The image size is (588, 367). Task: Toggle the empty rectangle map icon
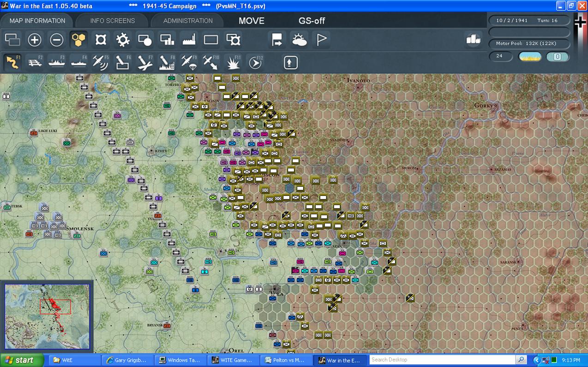[x=211, y=40]
